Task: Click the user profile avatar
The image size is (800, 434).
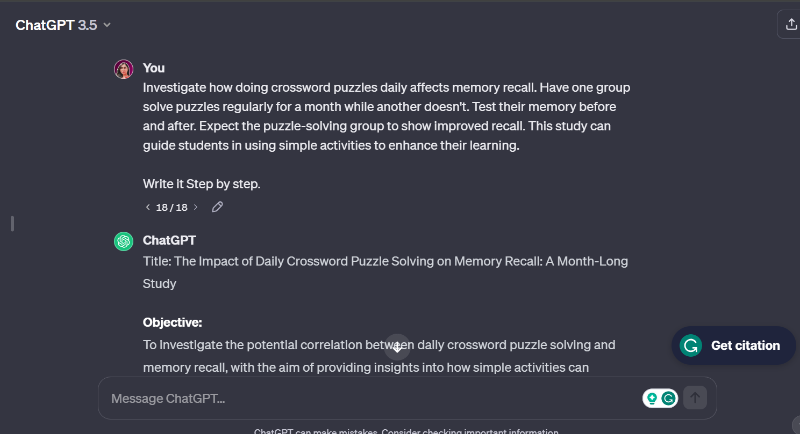Action: pos(123,69)
